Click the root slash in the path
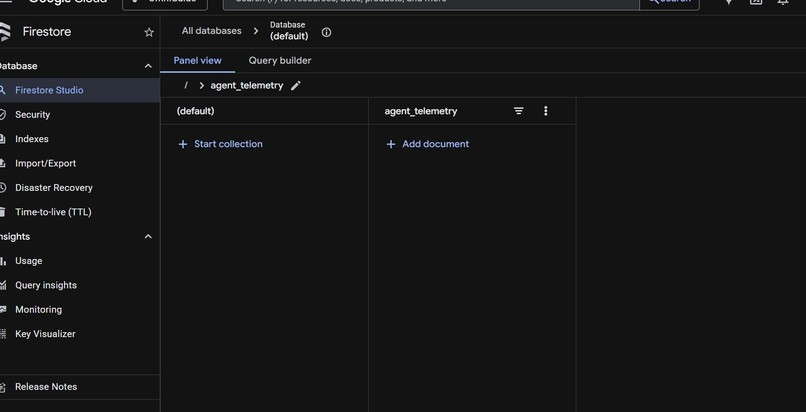806x412 pixels. 186,86
